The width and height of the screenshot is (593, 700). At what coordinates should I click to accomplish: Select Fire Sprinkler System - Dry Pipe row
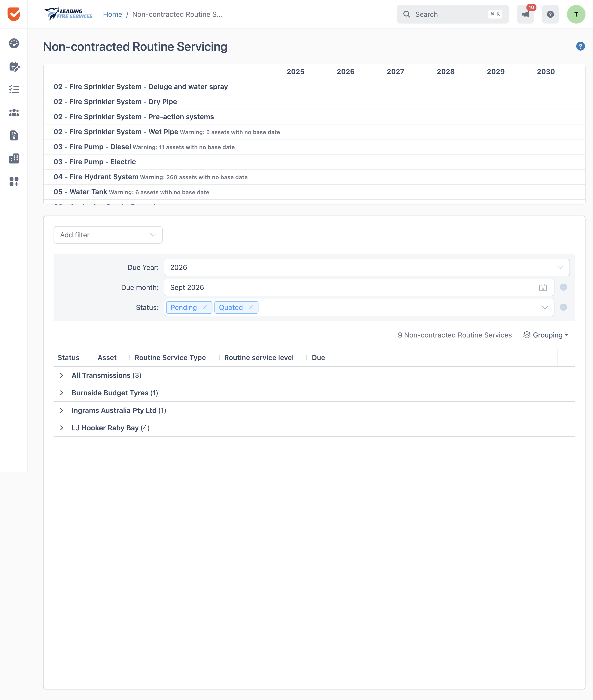click(x=314, y=102)
